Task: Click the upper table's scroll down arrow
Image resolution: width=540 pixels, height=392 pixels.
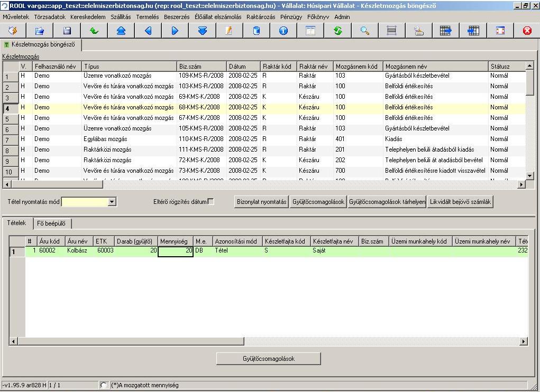Action: click(x=530, y=176)
